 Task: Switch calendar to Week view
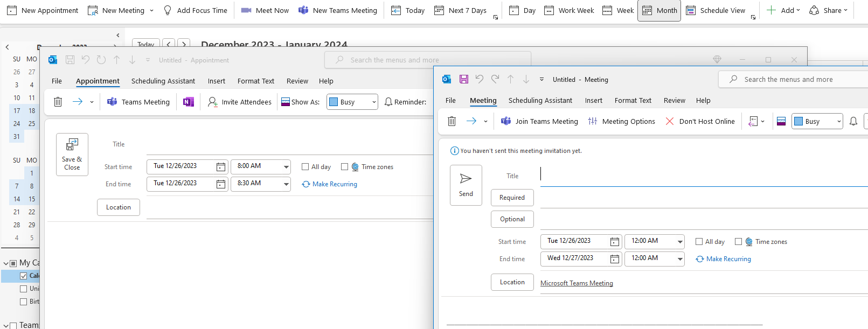click(618, 10)
